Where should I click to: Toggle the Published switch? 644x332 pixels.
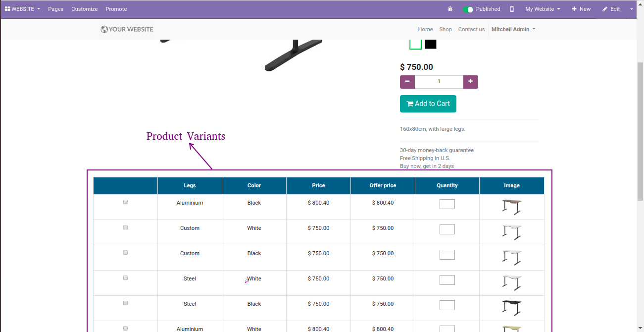point(468,9)
